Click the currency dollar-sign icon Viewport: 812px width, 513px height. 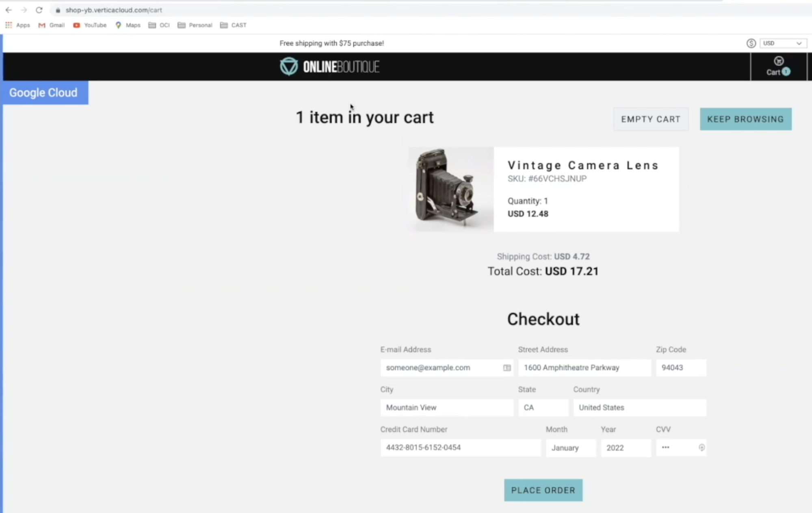(x=751, y=43)
